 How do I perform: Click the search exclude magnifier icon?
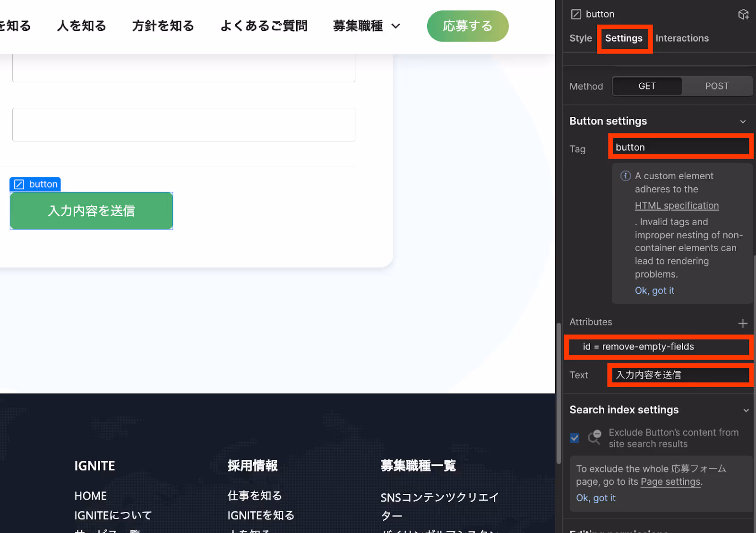pos(594,437)
